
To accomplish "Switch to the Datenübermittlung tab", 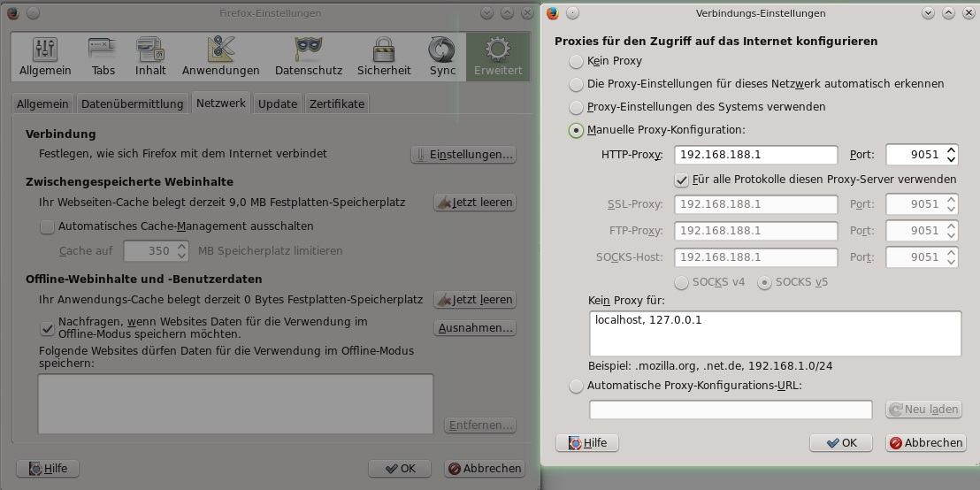I will [x=133, y=103].
